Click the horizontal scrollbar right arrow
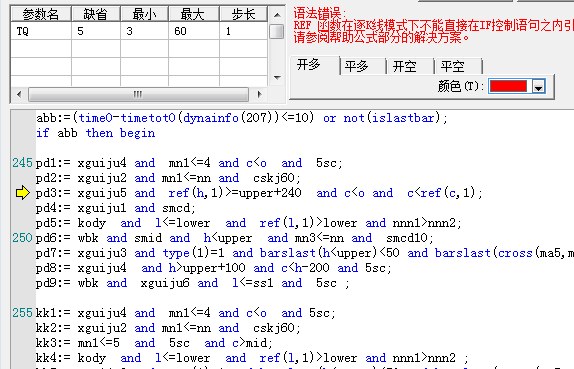This screenshot has width=574, height=369. [260, 94]
